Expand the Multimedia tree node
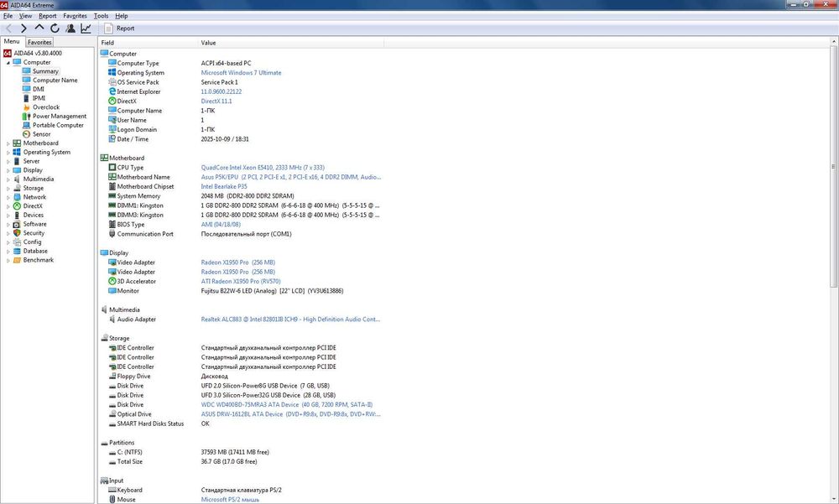This screenshot has height=504, width=839. 8,179
